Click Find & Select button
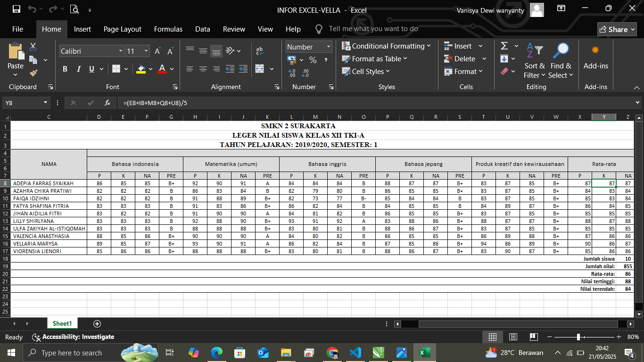 [561, 60]
